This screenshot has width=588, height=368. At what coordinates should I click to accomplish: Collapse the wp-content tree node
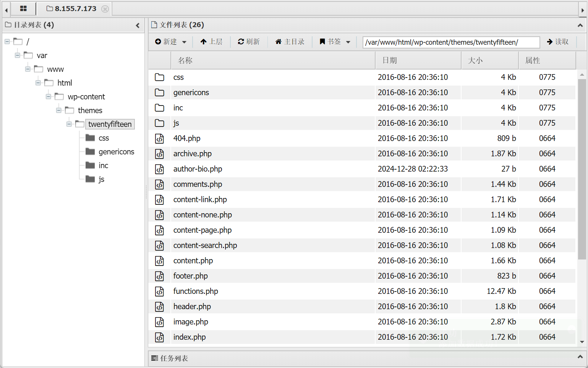[49, 96]
